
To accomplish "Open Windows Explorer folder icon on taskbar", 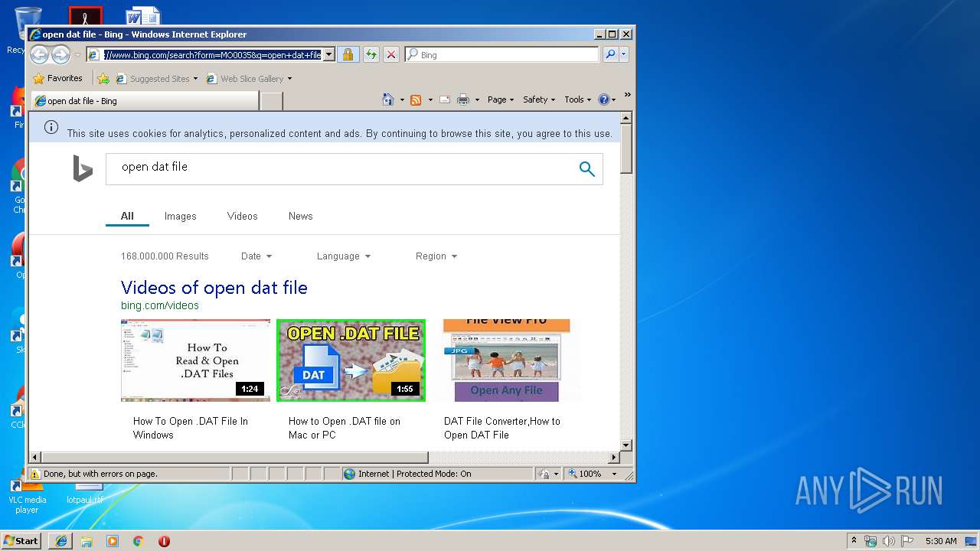I will pyautogui.click(x=87, y=541).
